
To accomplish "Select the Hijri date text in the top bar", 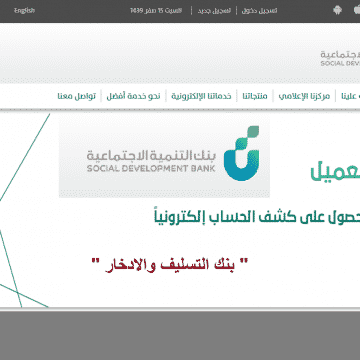I will tap(156, 11).
